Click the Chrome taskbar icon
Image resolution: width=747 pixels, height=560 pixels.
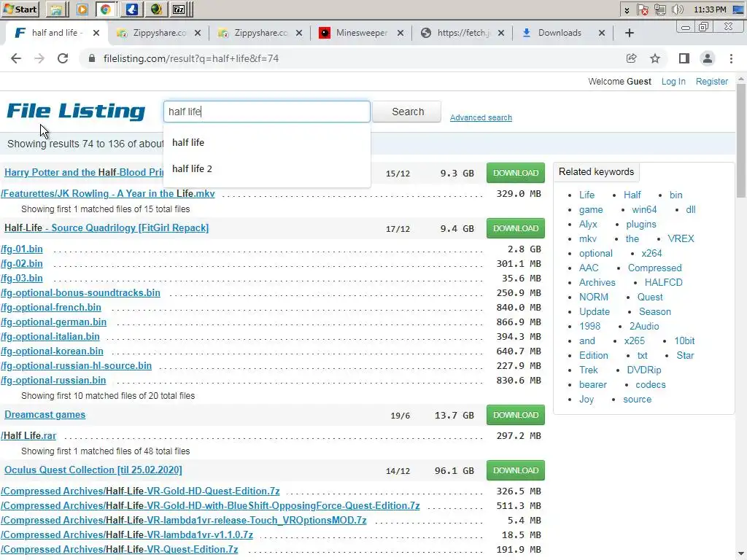tap(106, 9)
